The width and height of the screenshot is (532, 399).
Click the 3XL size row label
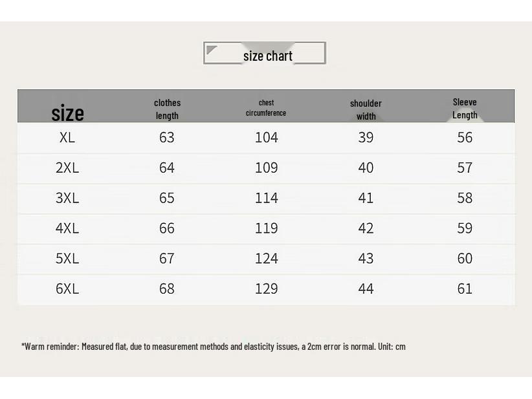[x=67, y=198]
